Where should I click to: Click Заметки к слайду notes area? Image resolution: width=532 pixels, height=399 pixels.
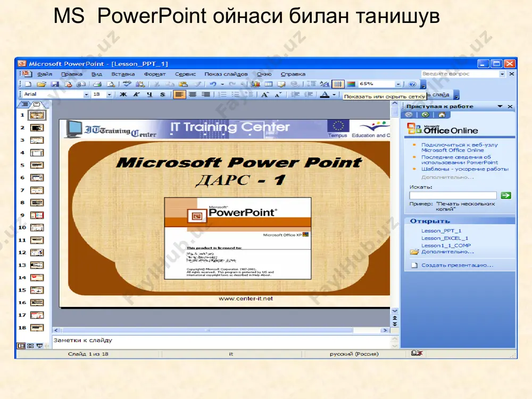(221, 342)
